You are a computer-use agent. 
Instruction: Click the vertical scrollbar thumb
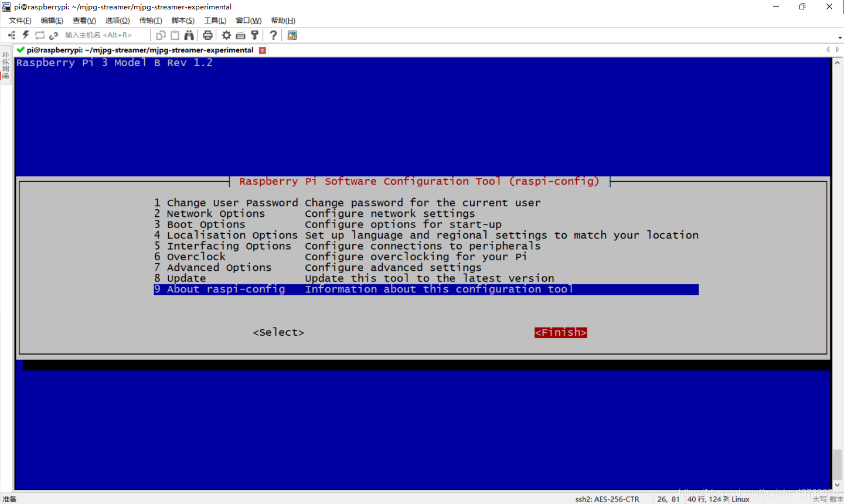pyautogui.click(x=838, y=465)
